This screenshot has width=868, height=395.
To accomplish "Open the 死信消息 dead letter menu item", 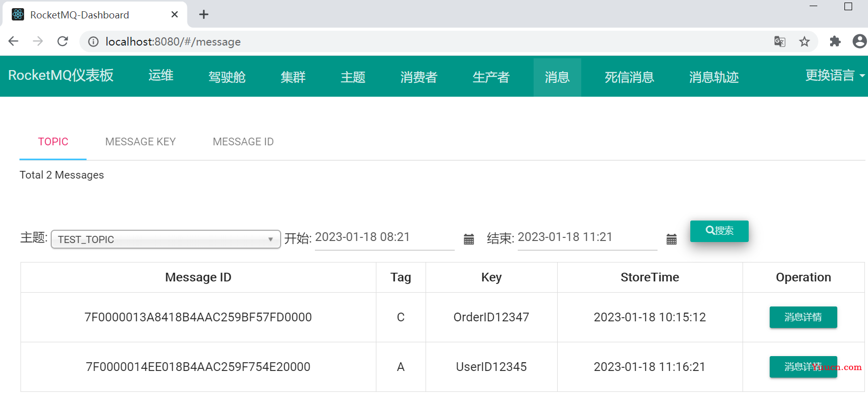I will tap(629, 77).
